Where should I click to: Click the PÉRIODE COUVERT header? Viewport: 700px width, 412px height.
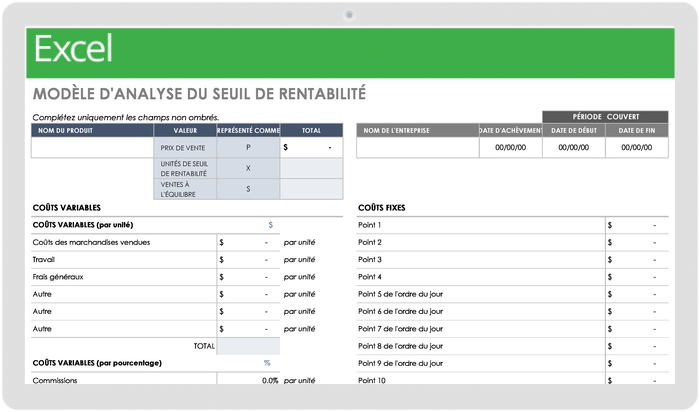point(605,117)
